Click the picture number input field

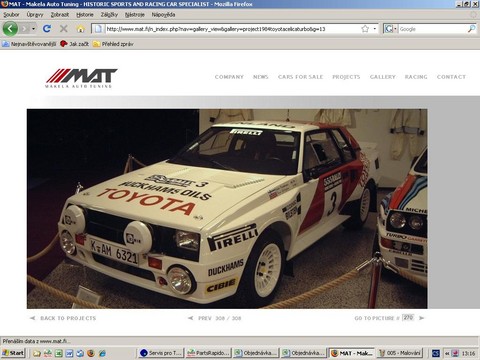[408, 317]
